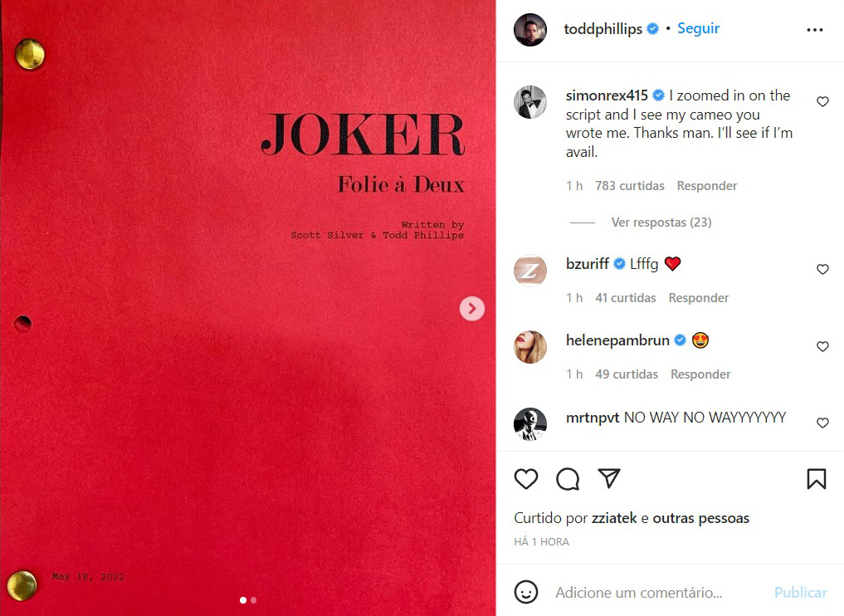Go to next carousel image arrow

[x=472, y=309]
